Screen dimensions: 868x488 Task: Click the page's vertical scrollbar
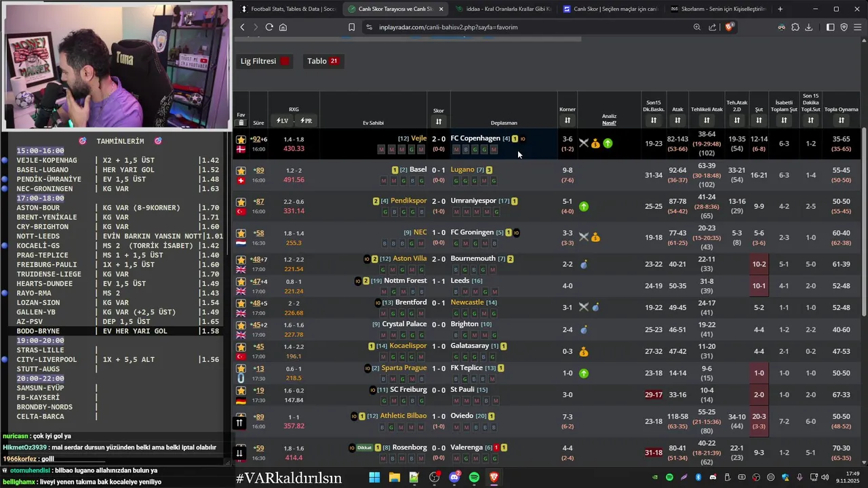pyautogui.click(x=864, y=221)
